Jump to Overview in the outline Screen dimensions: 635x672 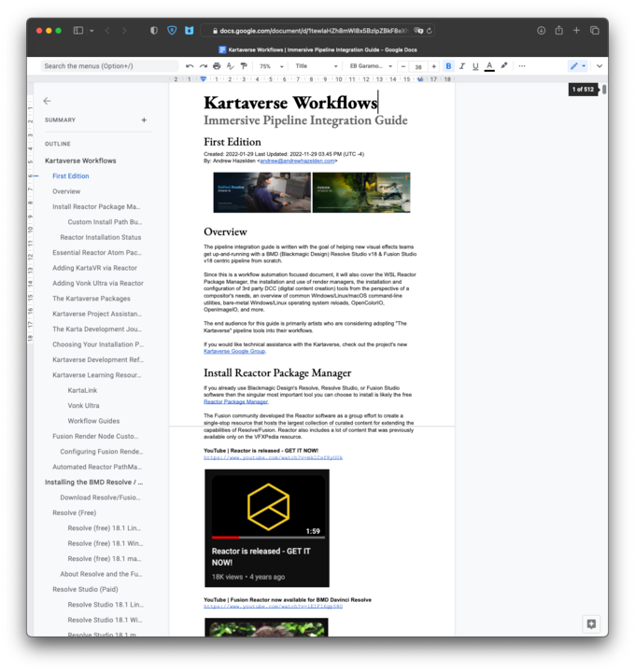click(66, 191)
